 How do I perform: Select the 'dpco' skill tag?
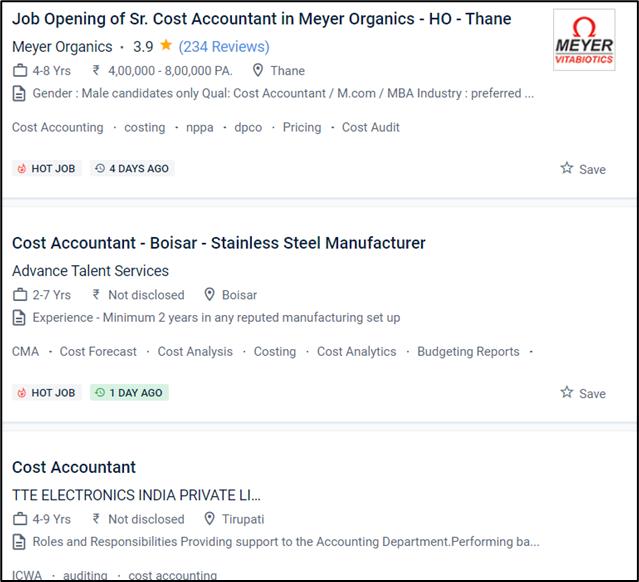(x=248, y=128)
